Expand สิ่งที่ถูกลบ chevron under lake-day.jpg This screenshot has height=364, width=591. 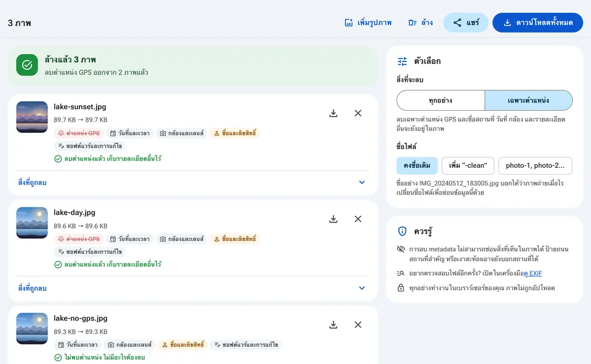point(362,288)
